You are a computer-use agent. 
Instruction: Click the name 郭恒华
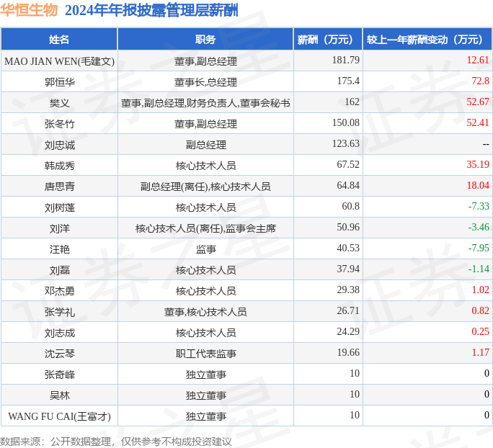[x=59, y=82]
